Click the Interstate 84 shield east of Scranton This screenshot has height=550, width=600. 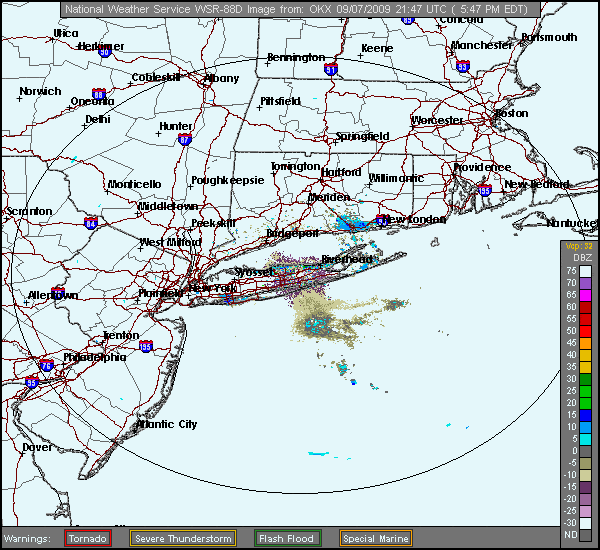[91, 223]
